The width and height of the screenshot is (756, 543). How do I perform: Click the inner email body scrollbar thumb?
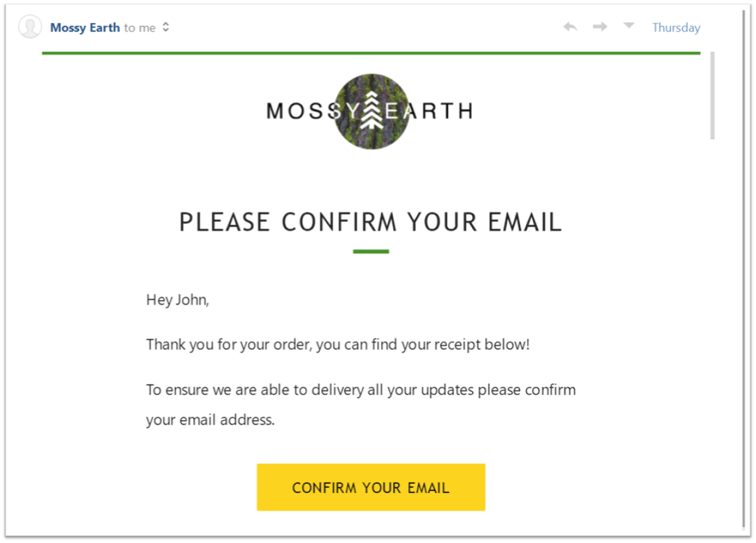(712, 95)
